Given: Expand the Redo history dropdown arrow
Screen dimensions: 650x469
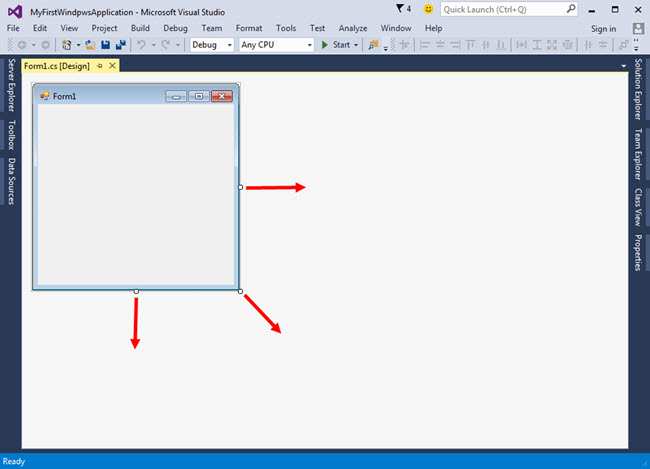Looking at the screenshot, I should pos(178,45).
